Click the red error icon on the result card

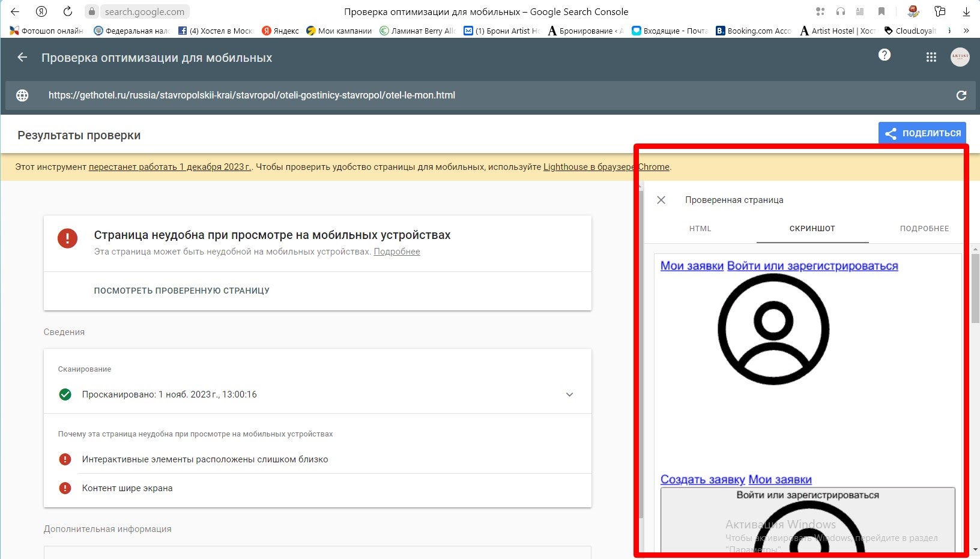click(x=67, y=238)
